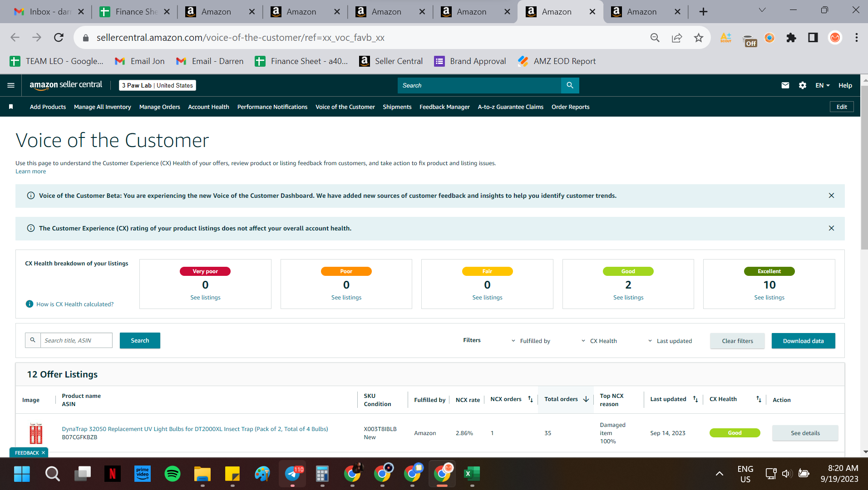This screenshot has width=868, height=490.
Task: Open Telegram from the taskbar
Action: click(293, 474)
